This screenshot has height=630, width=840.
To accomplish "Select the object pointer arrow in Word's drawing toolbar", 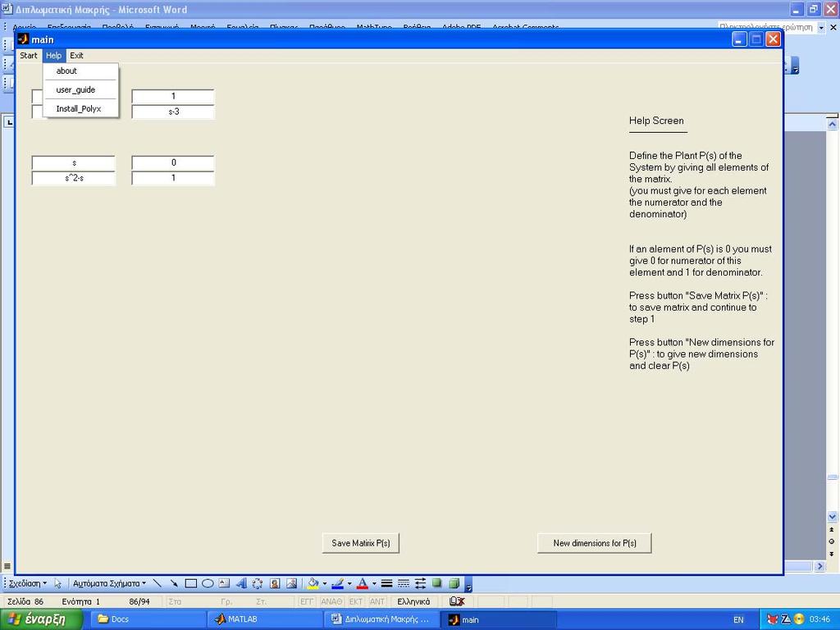I will pos(58,583).
